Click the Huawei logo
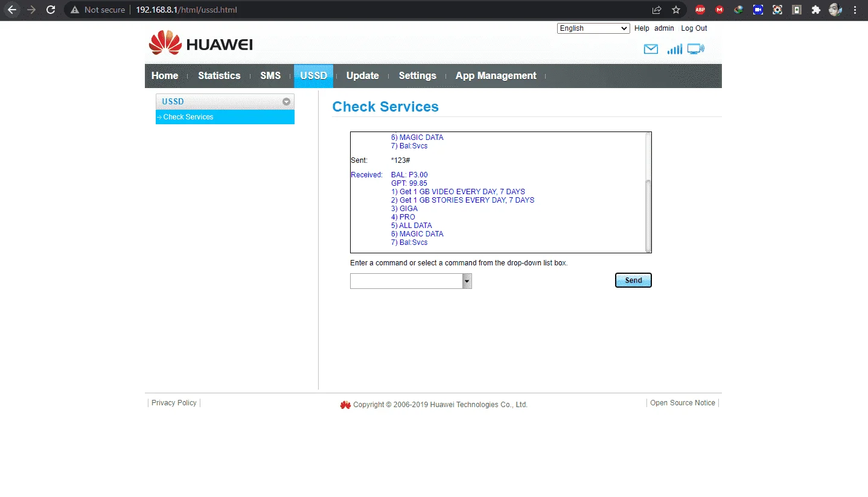Screen dimensions: 868x497 click(201, 43)
